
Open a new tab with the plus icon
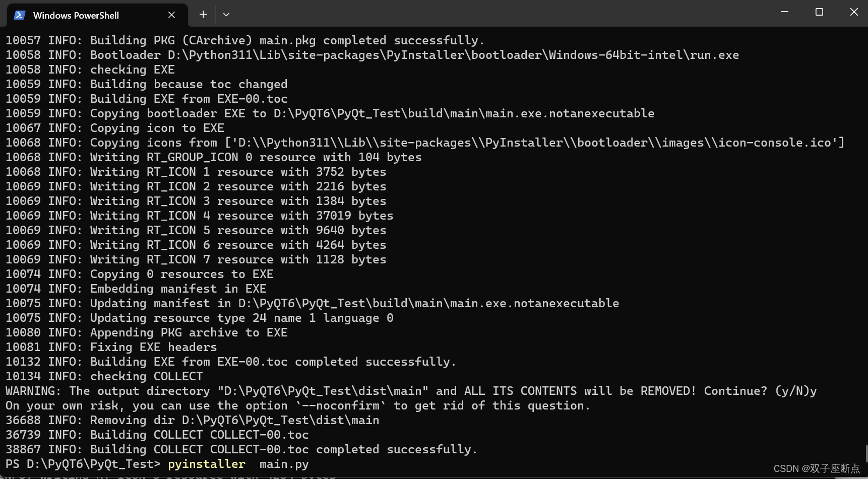tap(203, 15)
